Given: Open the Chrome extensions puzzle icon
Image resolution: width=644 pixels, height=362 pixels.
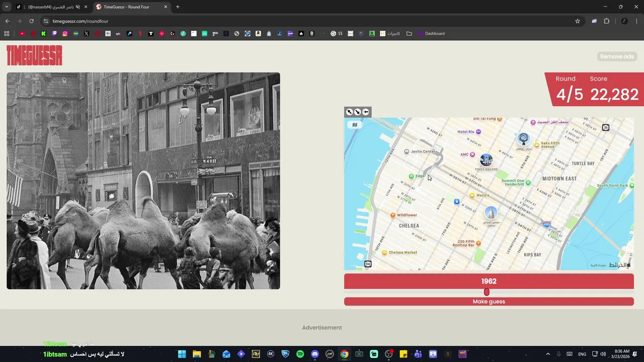Looking at the screenshot, I should pos(606,21).
